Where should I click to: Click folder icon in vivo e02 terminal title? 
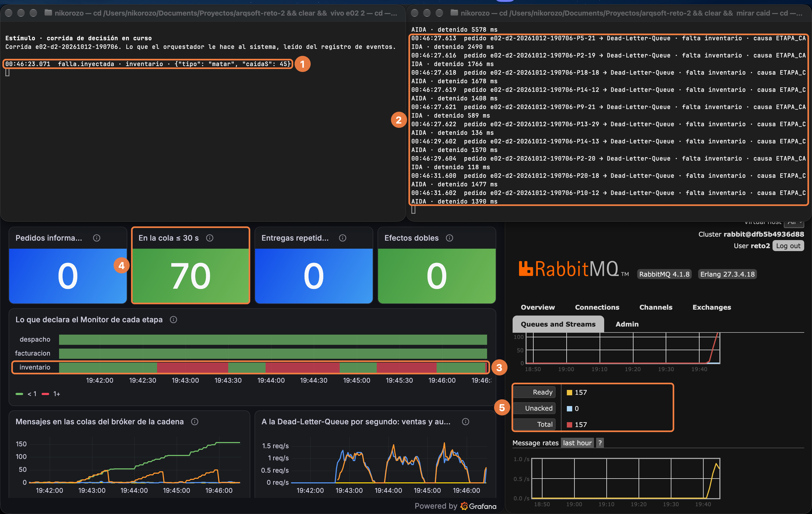pos(48,13)
